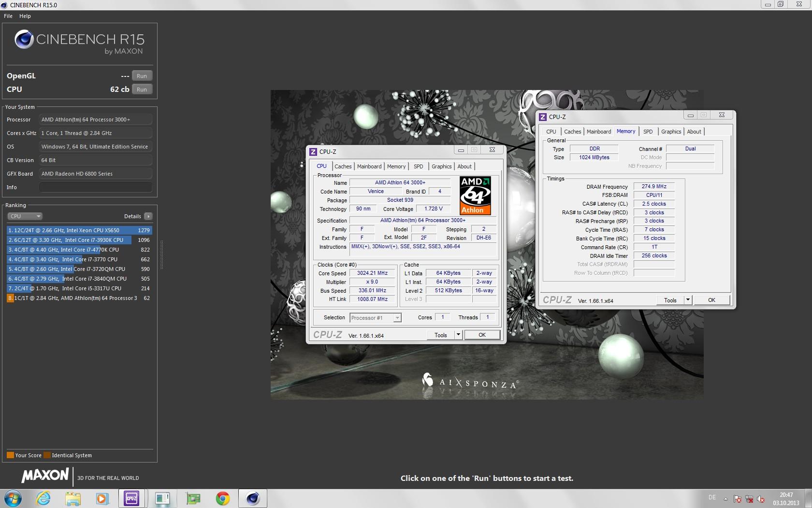Switch to CPU tab in CPU-Z Memory window
The height and width of the screenshot is (508, 812).
(x=551, y=132)
